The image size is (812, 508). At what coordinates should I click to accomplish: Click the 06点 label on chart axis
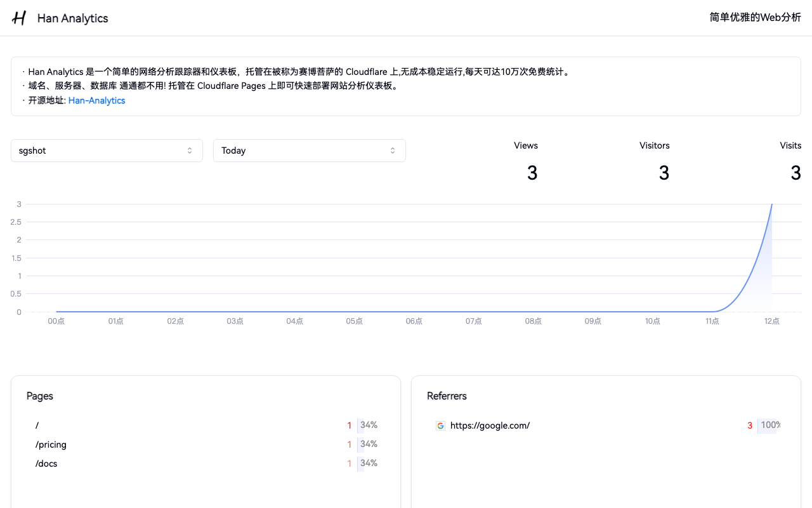coord(414,321)
